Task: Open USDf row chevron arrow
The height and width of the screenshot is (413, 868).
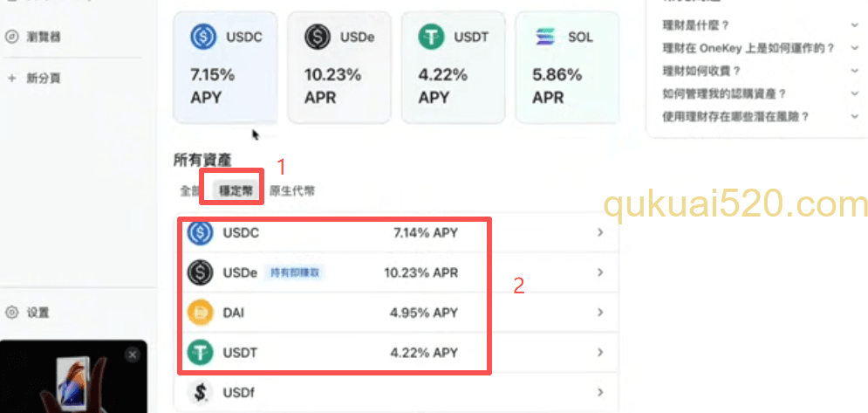Action: [x=600, y=393]
